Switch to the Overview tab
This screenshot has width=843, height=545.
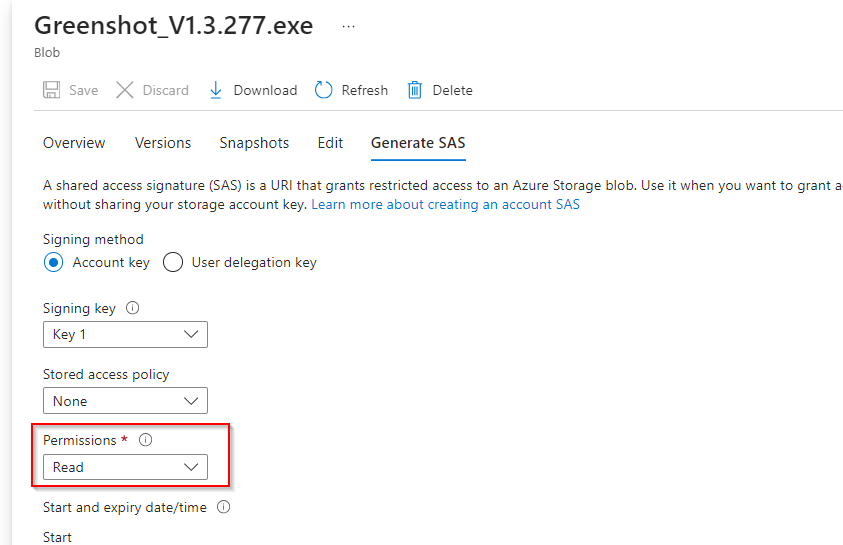point(74,143)
